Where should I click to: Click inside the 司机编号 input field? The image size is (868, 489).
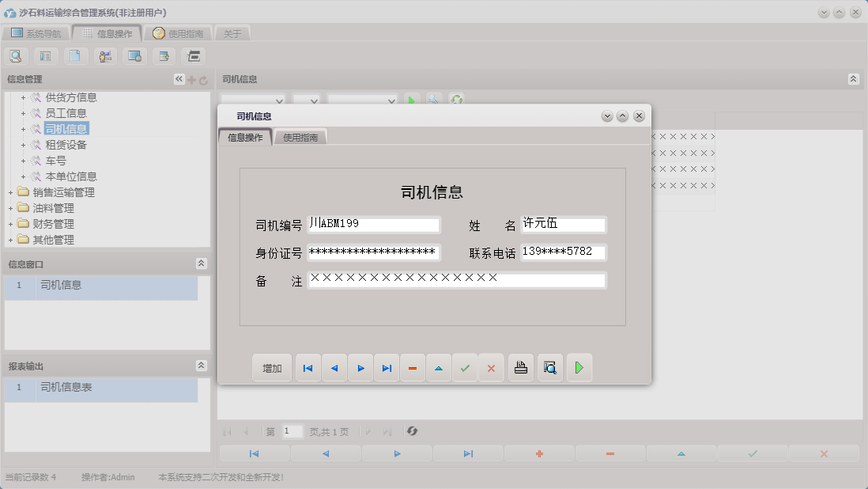click(372, 225)
